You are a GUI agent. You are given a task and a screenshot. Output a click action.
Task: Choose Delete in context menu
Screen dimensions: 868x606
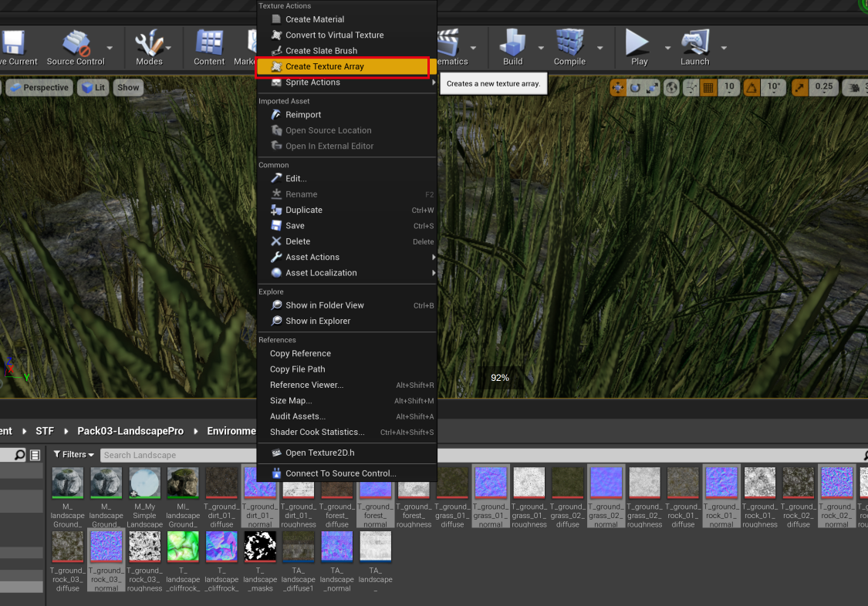click(347, 241)
